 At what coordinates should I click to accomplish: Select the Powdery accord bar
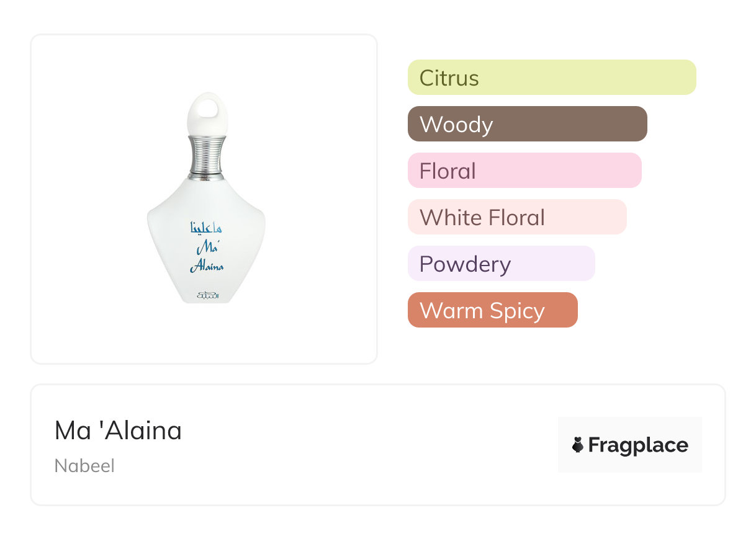click(x=501, y=264)
